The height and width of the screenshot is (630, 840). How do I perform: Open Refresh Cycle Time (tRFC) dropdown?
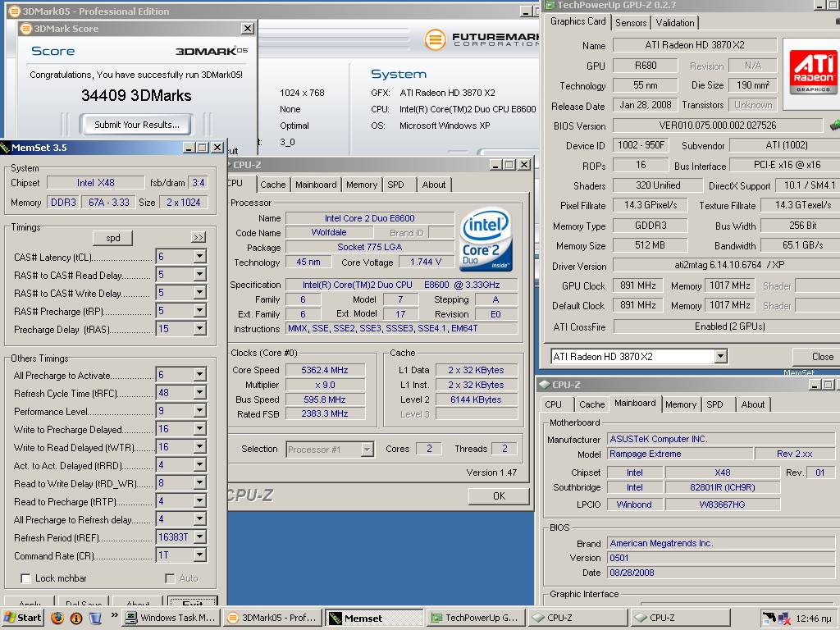pyautogui.click(x=199, y=393)
